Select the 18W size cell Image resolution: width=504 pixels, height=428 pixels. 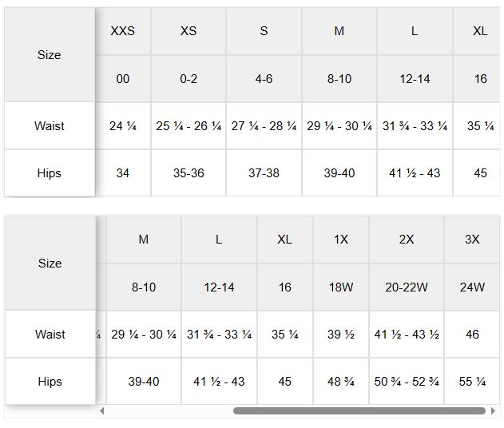pos(341,287)
